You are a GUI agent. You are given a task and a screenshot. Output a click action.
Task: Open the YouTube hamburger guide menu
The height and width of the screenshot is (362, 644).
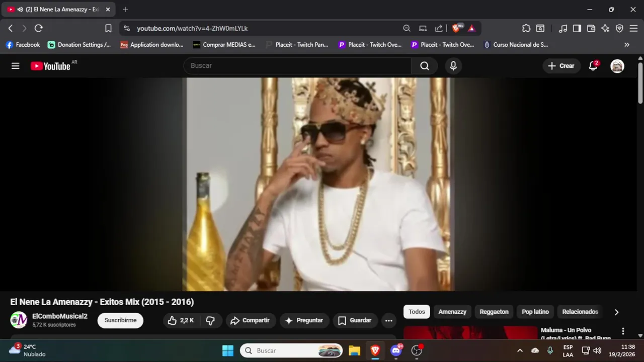[16, 66]
